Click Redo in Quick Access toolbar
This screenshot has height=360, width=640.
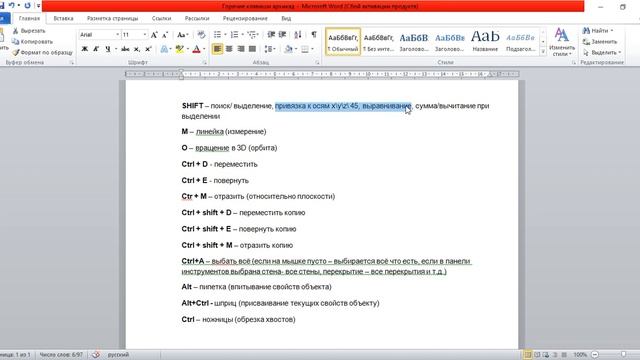click(27, 6)
